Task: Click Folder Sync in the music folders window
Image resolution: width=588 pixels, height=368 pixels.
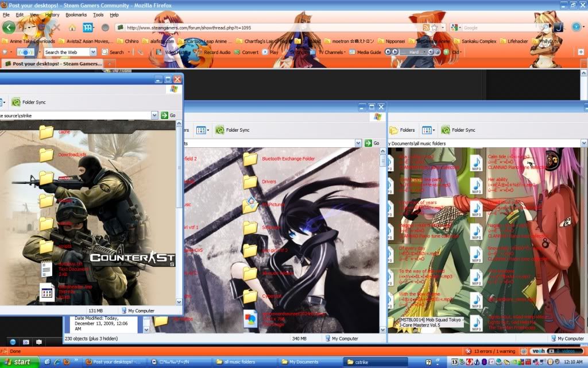Action: pyautogui.click(x=458, y=130)
